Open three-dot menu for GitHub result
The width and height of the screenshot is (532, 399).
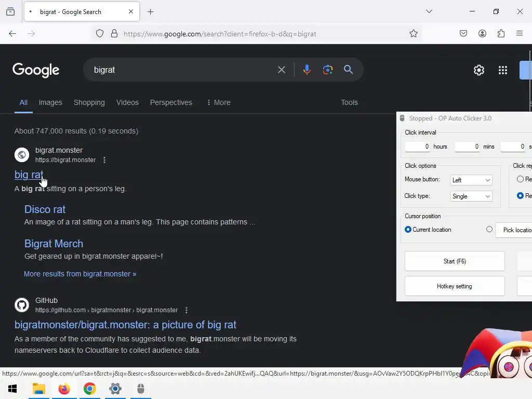[187, 310]
